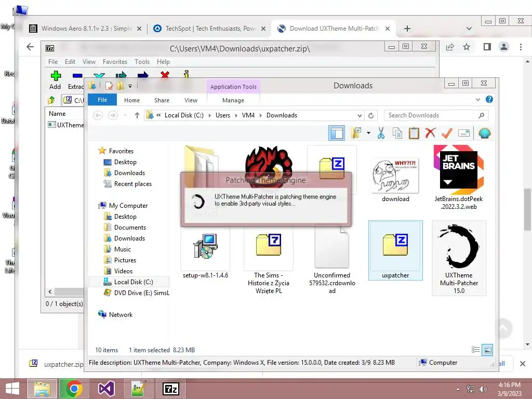Click the volume speaker tray icon
Screen dimensions: 532x399
pyautogui.click(x=483, y=389)
